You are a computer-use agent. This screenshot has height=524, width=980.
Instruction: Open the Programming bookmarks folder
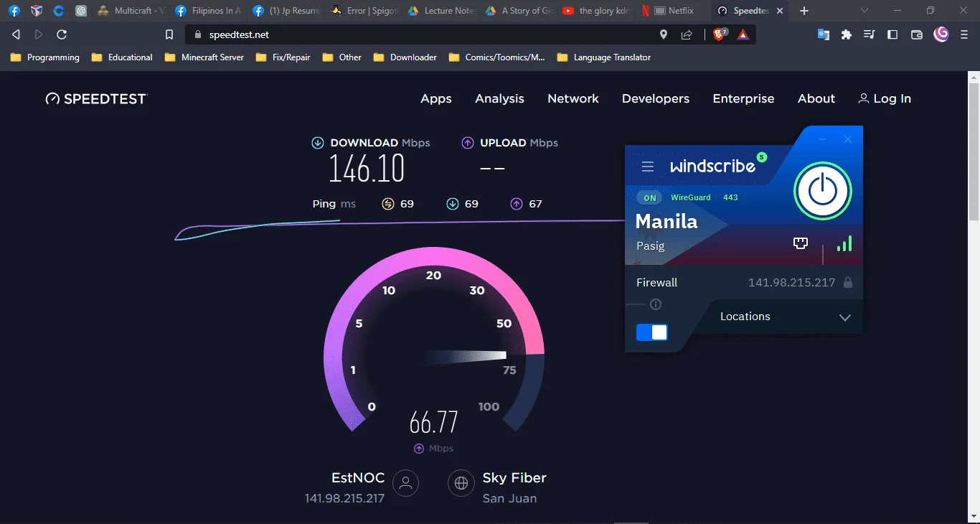click(x=45, y=57)
